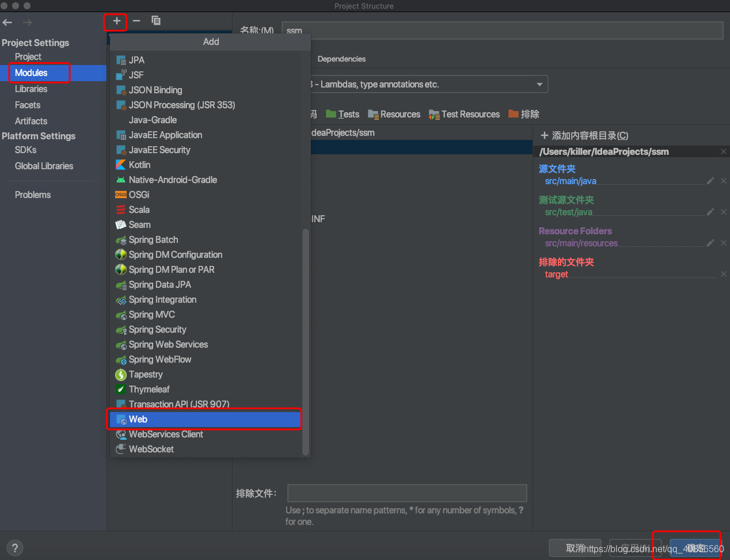The height and width of the screenshot is (560, 730).
Task: Select JPA from the Add list
Action: (x=206, y=60)
